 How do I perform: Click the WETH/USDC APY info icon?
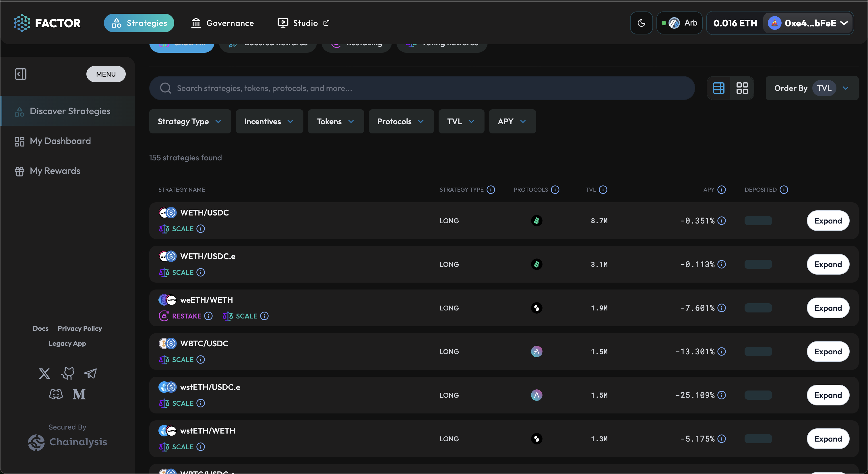(x=721, y=221)
